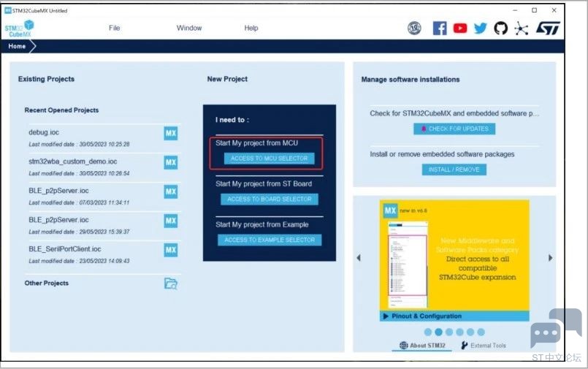
Task: Minimize the STM32CubeMX window
Action: pyautogui.click(x=515, y=10)
